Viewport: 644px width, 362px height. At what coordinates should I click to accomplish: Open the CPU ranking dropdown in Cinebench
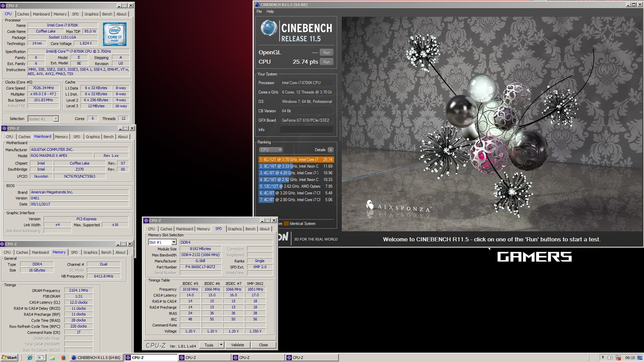tap(270, 150)
